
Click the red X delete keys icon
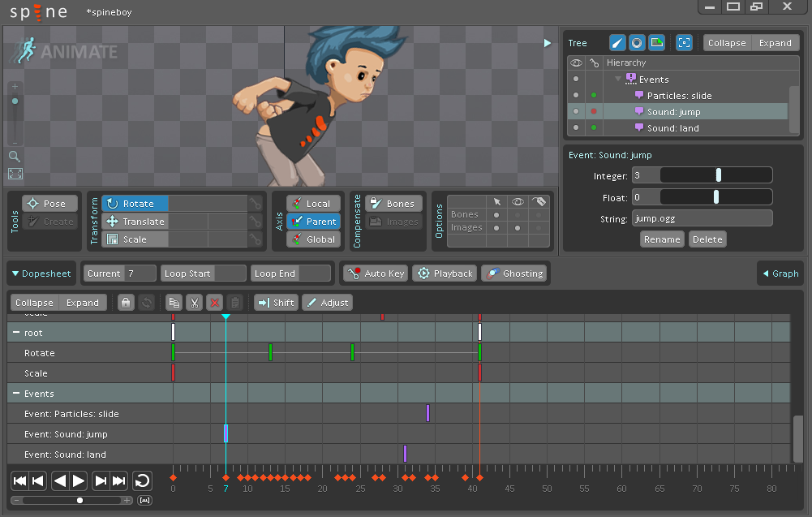[x=215, y=303]
